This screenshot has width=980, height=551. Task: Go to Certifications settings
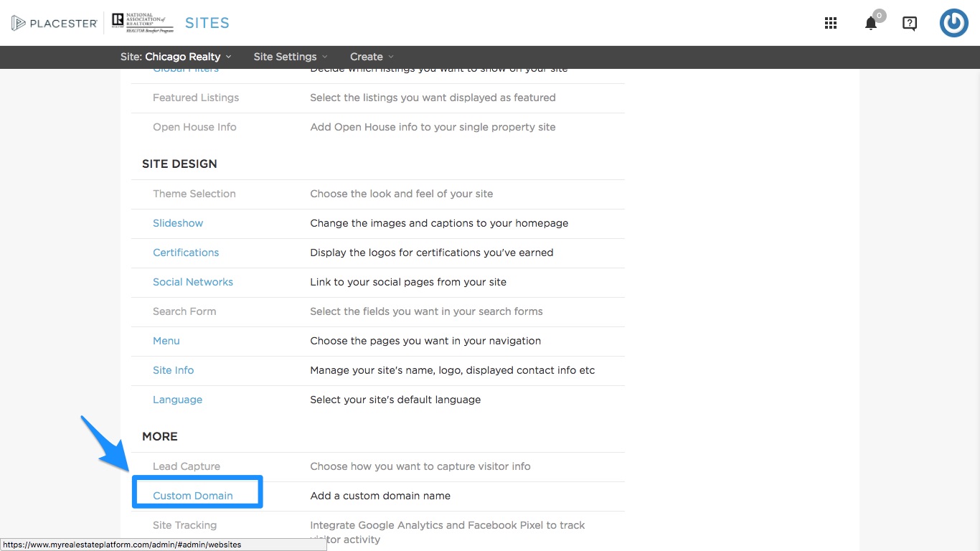[186, 253]
